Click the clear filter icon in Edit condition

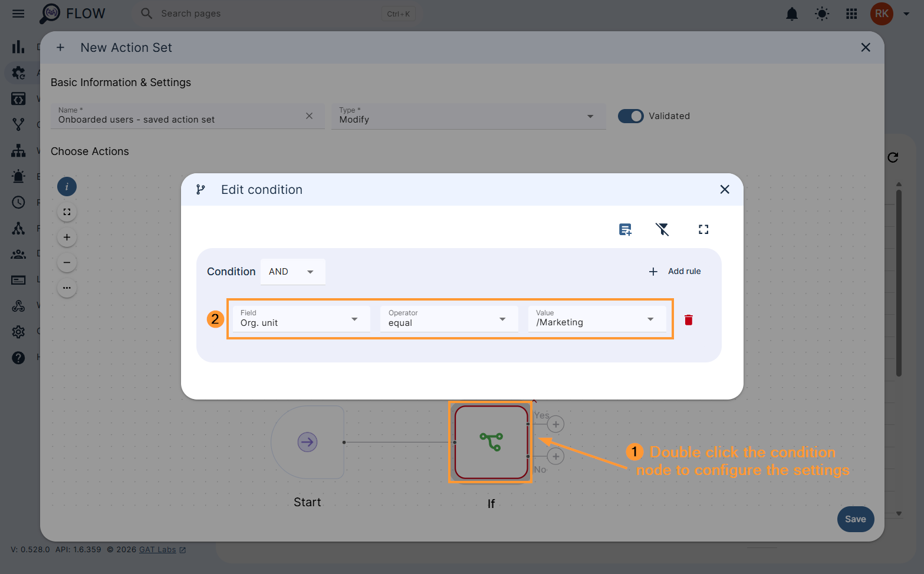coord(662,229)
